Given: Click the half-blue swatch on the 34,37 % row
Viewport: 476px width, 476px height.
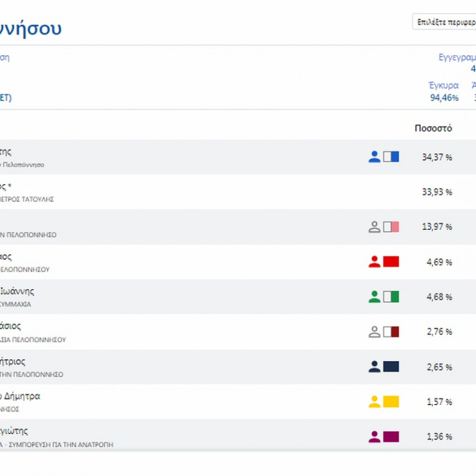Looking at the screenshot, I should click(x=391, y=157).
